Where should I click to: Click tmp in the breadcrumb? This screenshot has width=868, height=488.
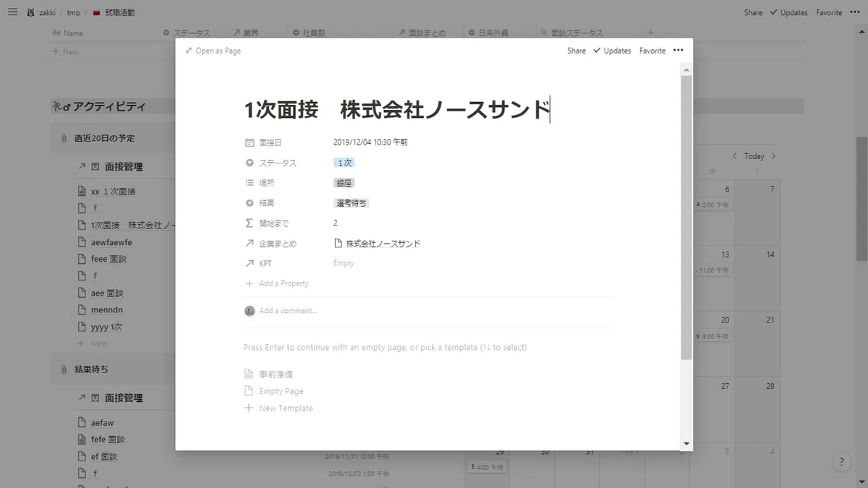[x=73, y=12]
